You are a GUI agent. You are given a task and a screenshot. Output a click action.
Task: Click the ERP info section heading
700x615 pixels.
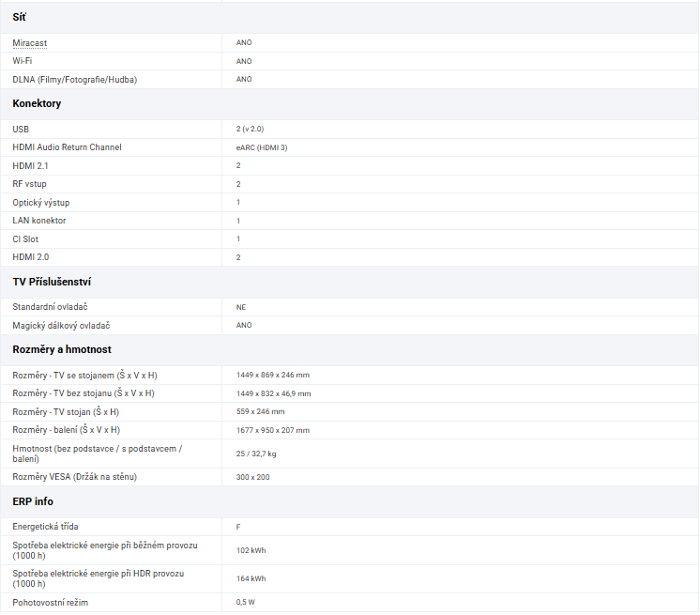click(33, 501)
